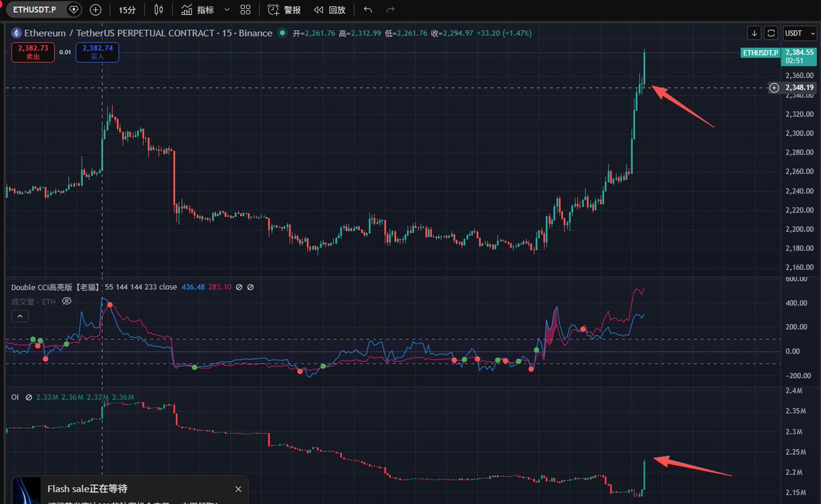This screenshot has width=821, height=504.
Task: Click the 2,360.00 price scale label
Action: [799, 75]
